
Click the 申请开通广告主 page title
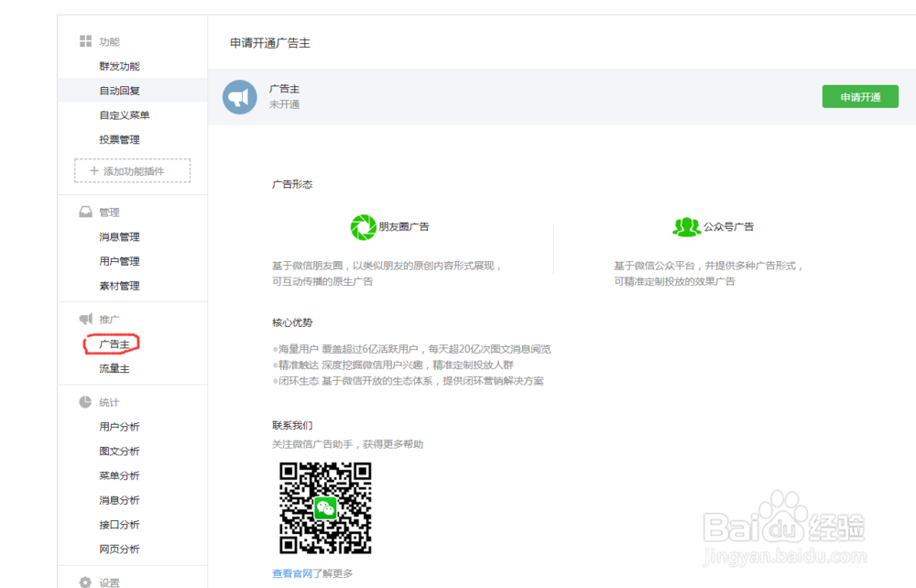coord(270,43)
